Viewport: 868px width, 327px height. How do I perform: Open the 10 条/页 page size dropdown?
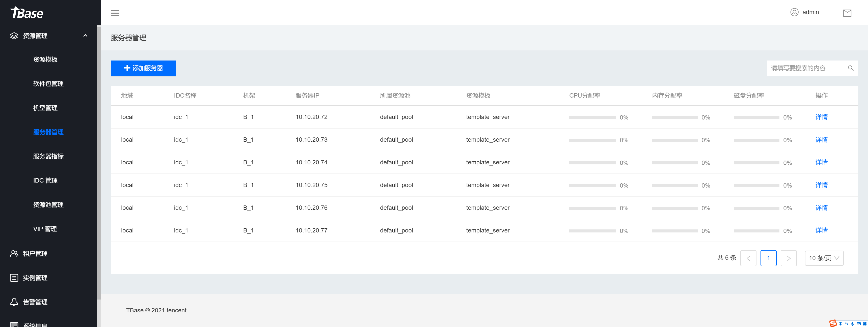point(824,258)
